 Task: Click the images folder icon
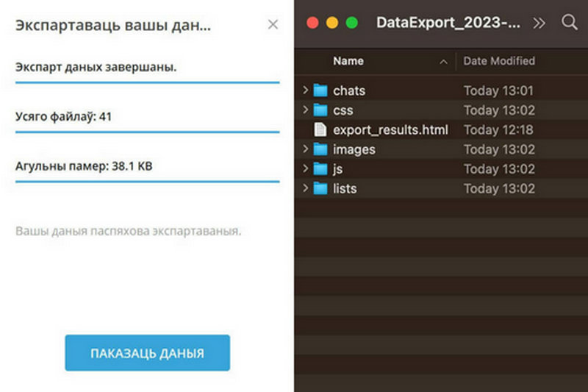[320, 149]
